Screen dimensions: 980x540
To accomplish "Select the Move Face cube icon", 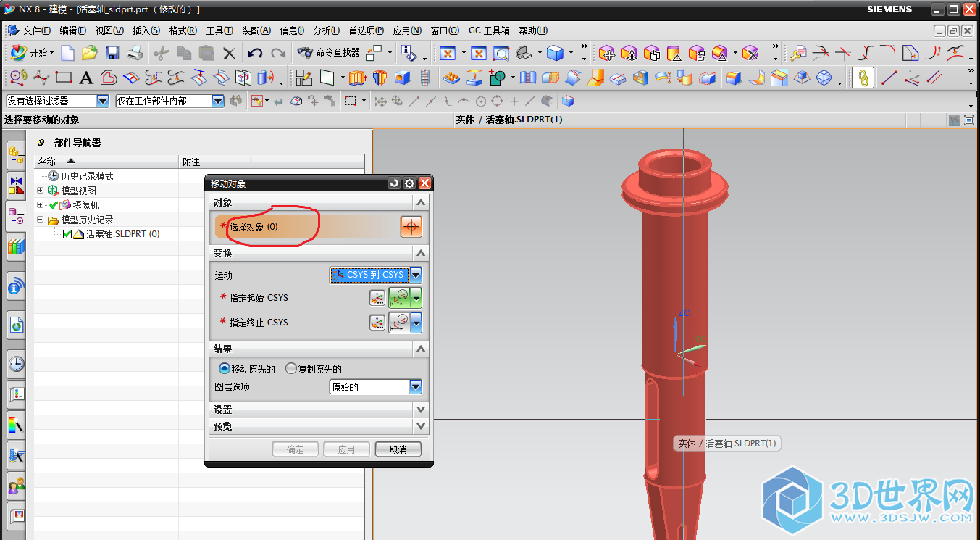I will [607, 53].
